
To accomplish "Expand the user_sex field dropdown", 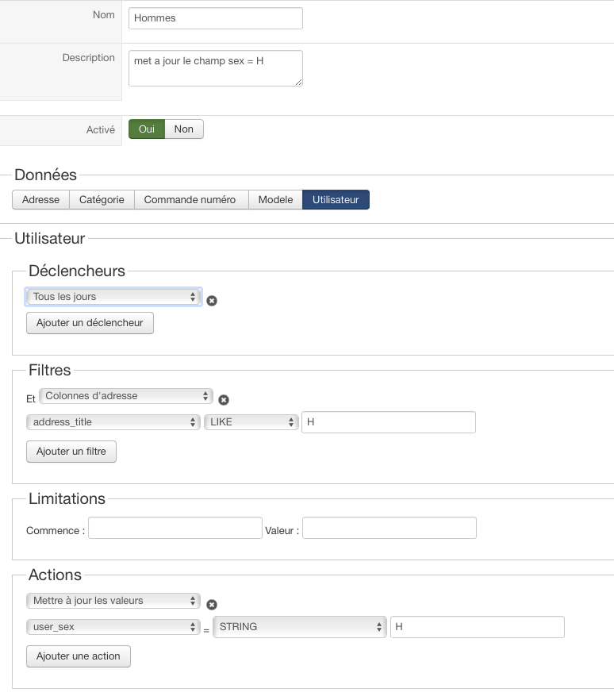I will pos(113,627).
